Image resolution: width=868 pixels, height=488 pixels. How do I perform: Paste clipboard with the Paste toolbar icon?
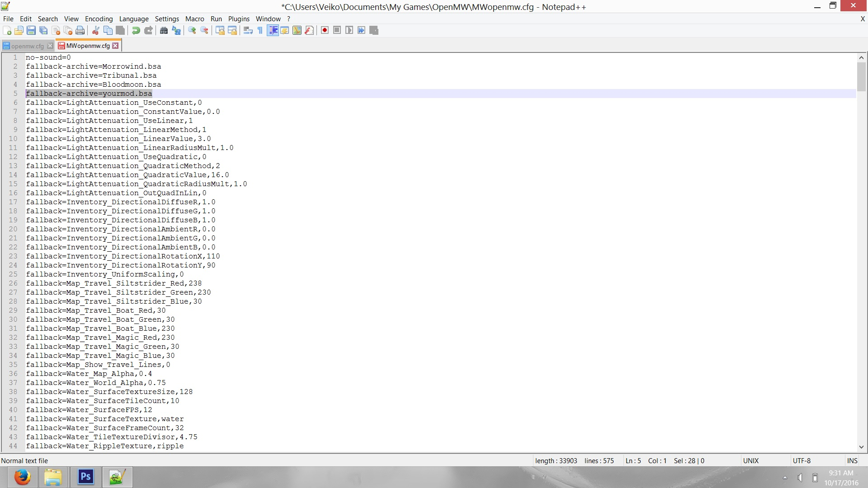point(120,30)
